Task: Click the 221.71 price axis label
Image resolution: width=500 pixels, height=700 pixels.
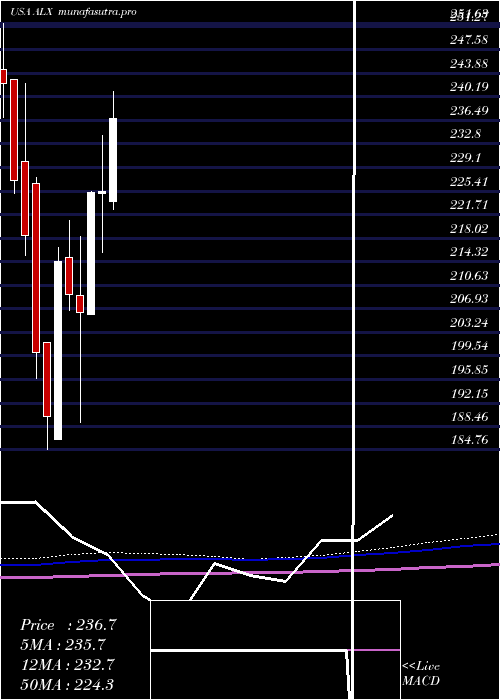Action: (469, 205)
